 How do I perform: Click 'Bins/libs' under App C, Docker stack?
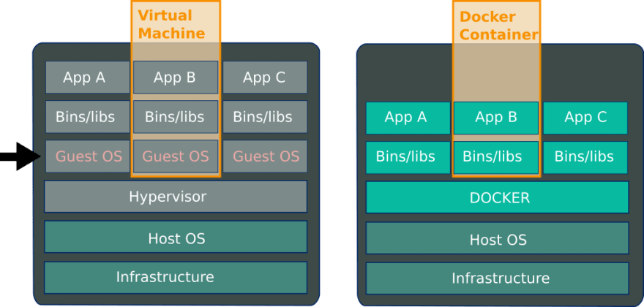coord(585,157)
